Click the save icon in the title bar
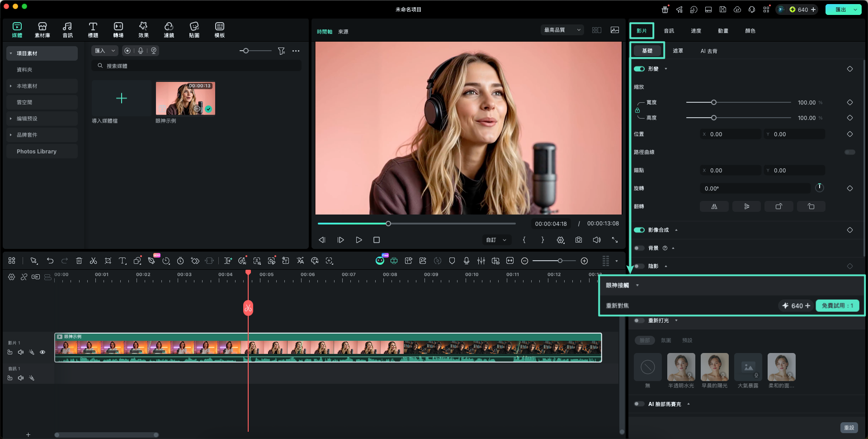Image resolution: width=868 pixels, height=439 pixels. (723, 10)
